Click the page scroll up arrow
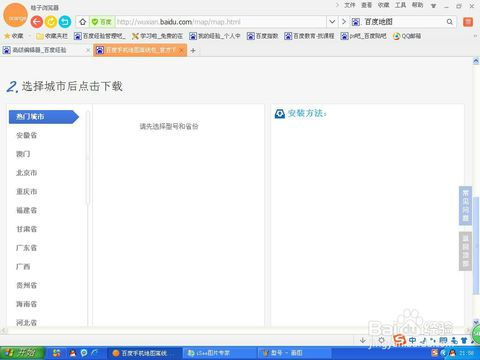Image resolution: width=480 pixels, height=360 pixels. click(476, 61)
